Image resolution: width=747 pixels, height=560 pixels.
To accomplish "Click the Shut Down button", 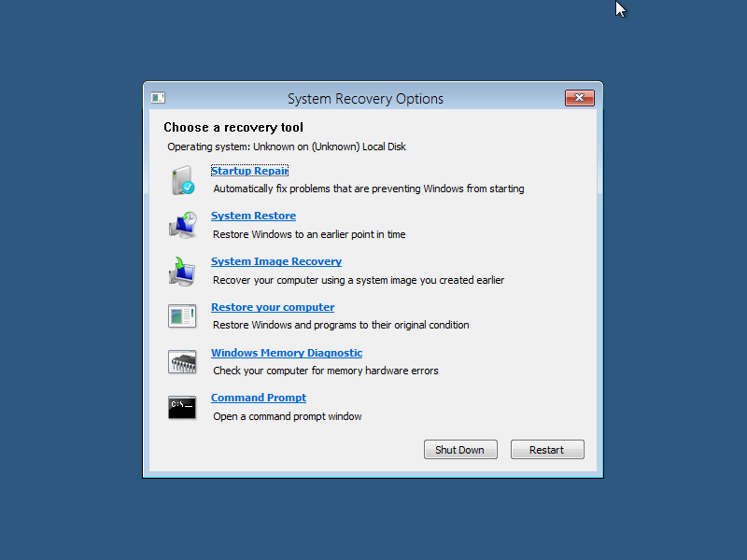I will (460, 450).
